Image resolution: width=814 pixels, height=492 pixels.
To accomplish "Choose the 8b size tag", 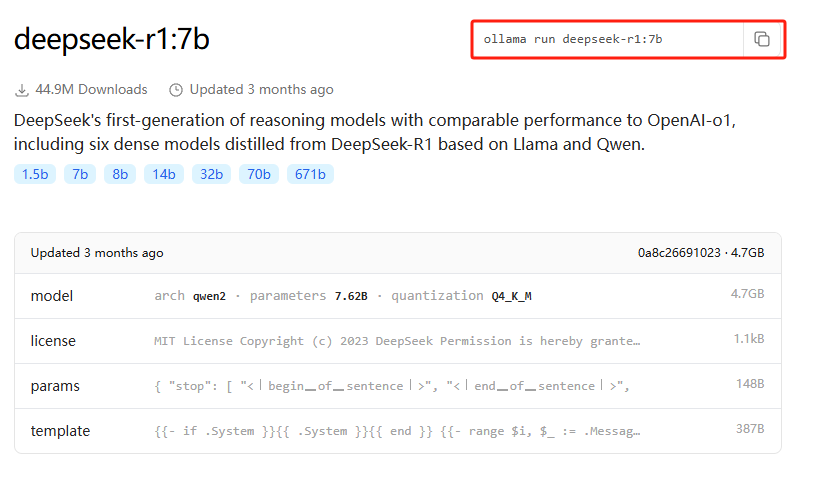I will [120, 174].
